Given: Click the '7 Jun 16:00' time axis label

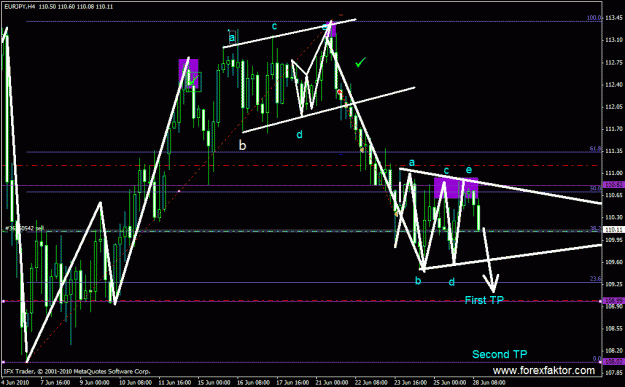Looking at the screenshot, I should (x=55, y=383).
